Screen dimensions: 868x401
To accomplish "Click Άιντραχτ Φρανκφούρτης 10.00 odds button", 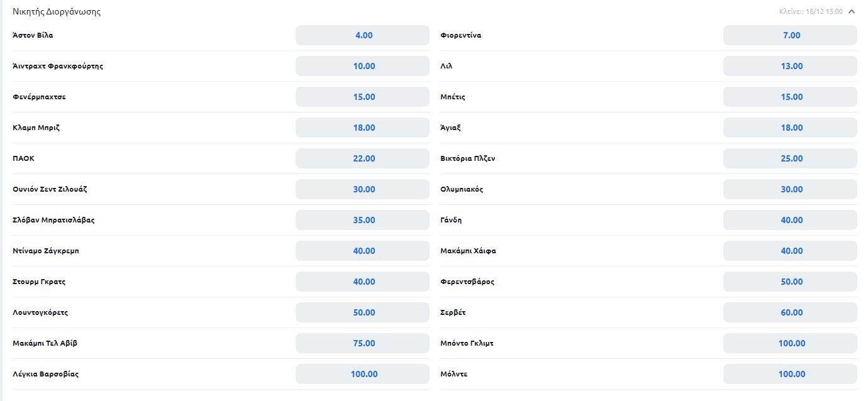I will pyautogui.click(x=363, y=66).
